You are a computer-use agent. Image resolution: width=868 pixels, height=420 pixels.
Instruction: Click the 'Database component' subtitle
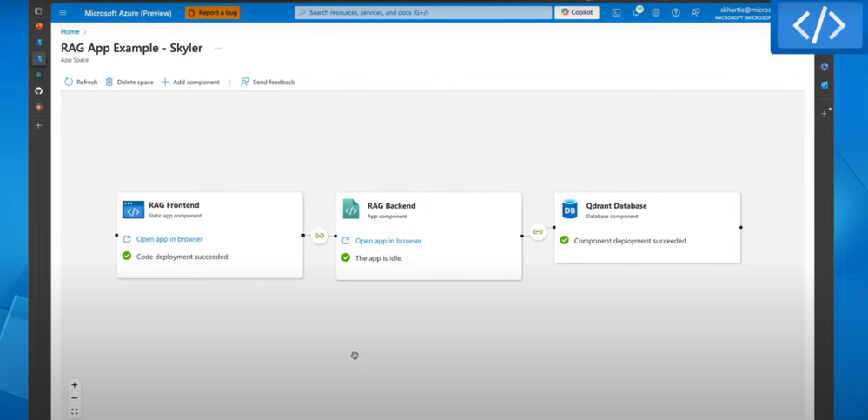[612, 217]
